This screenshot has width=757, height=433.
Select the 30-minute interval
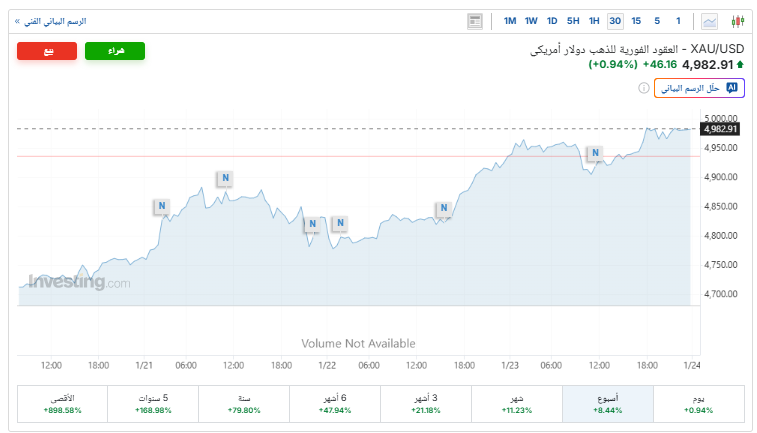coord(615,21)
